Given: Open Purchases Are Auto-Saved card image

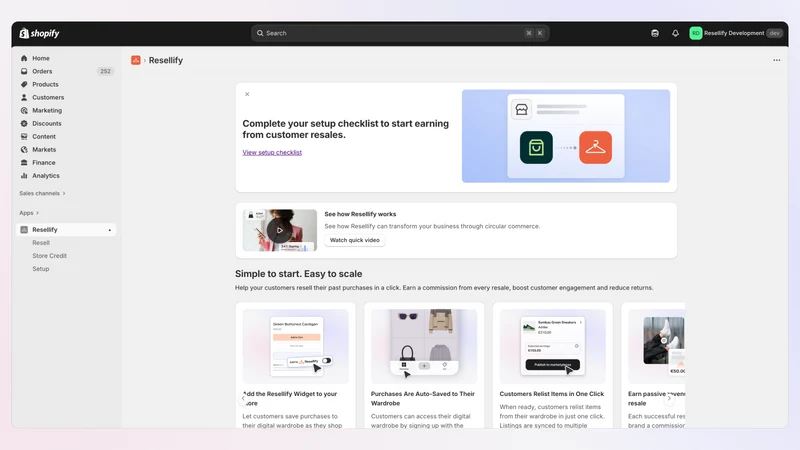Looking at the screenshot, I should point(424,346).
